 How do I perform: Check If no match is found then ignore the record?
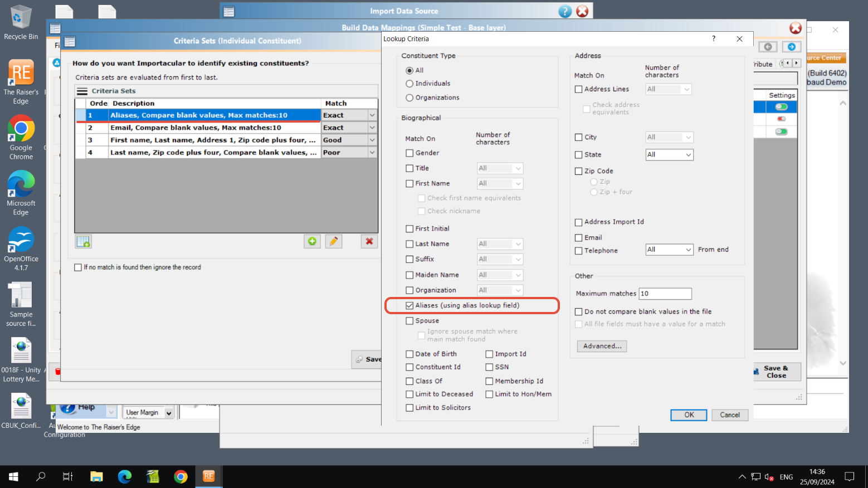(x=78, y=267)
